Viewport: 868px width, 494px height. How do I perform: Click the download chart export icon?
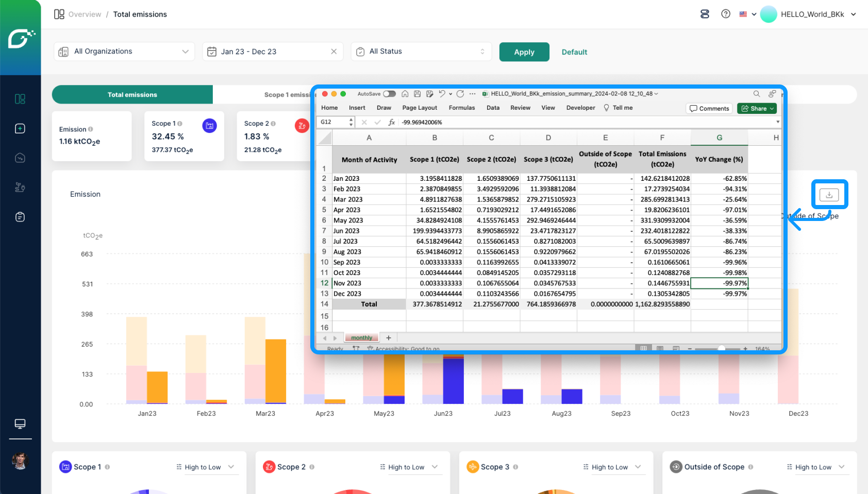coord(829,195)
